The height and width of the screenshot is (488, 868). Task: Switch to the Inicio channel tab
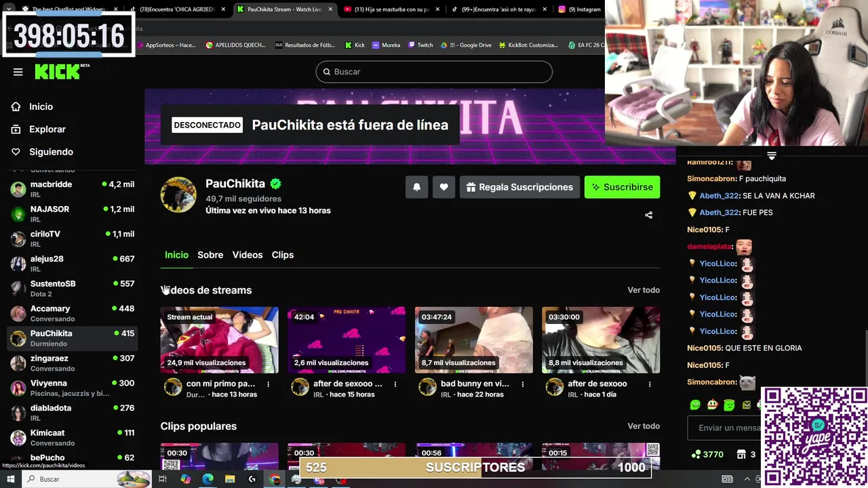coord(176,255)
